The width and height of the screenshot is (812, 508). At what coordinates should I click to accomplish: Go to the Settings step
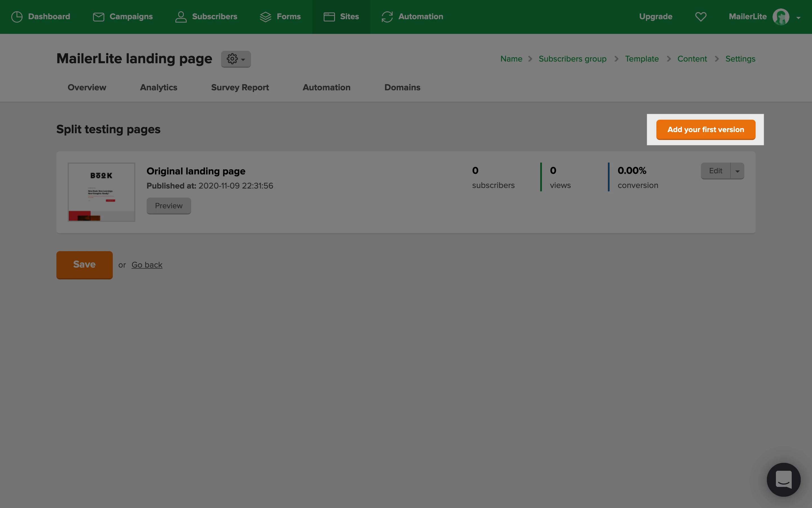tap(740, 59)
